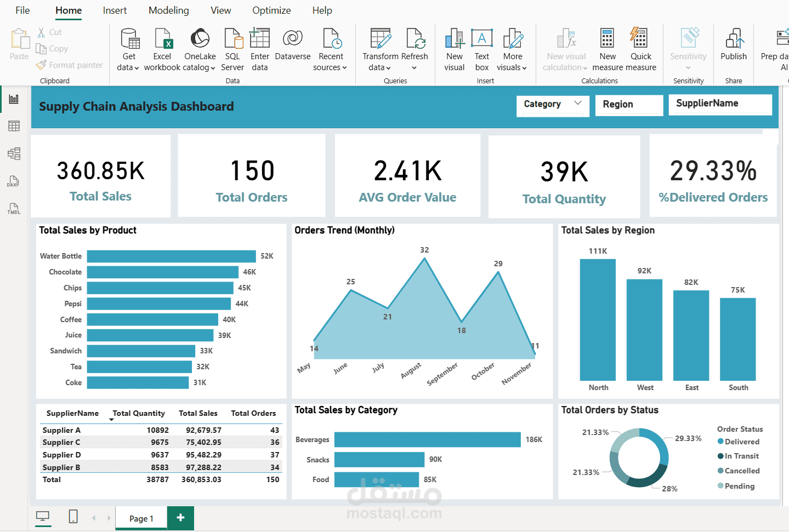Select the North region bar
The height and width of the screenshot is (532, 789).
(598, 320)
